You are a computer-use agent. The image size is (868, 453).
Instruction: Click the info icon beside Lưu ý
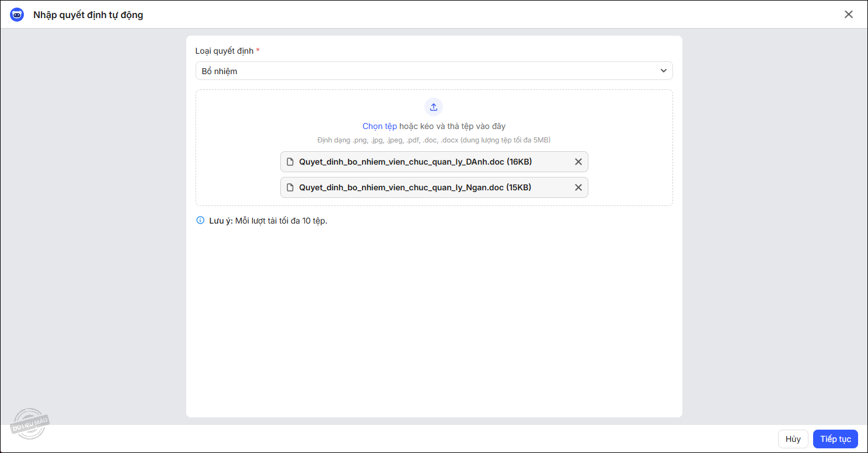[200, 221]
